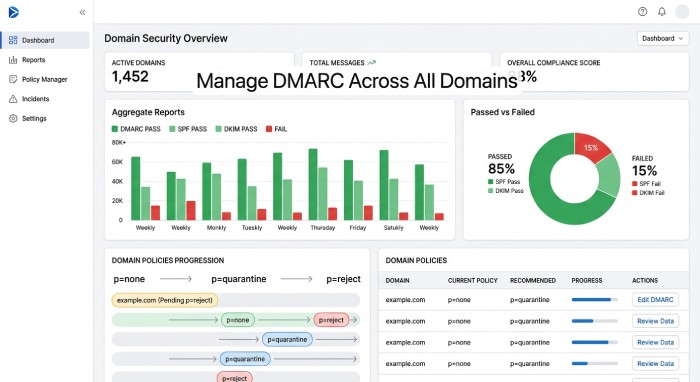Click the CURRENT POLICY column header
The image size is (700, 382).
click(472, 281)
